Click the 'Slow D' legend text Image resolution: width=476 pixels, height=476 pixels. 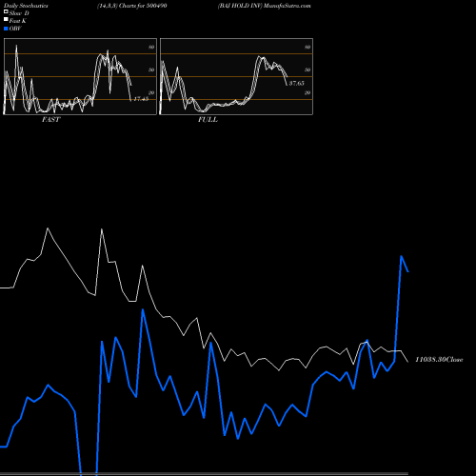(x=19, y=13)
